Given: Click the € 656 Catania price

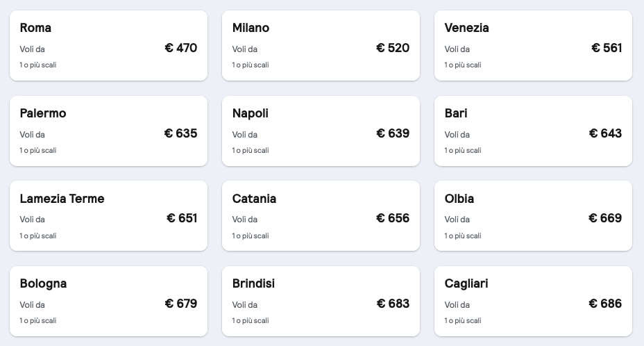Looking at the screenshot, I should (393, 218).
